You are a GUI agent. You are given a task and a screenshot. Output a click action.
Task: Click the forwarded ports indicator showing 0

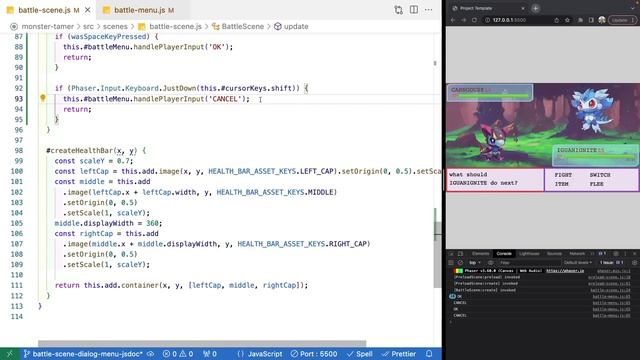click(210, 354)
